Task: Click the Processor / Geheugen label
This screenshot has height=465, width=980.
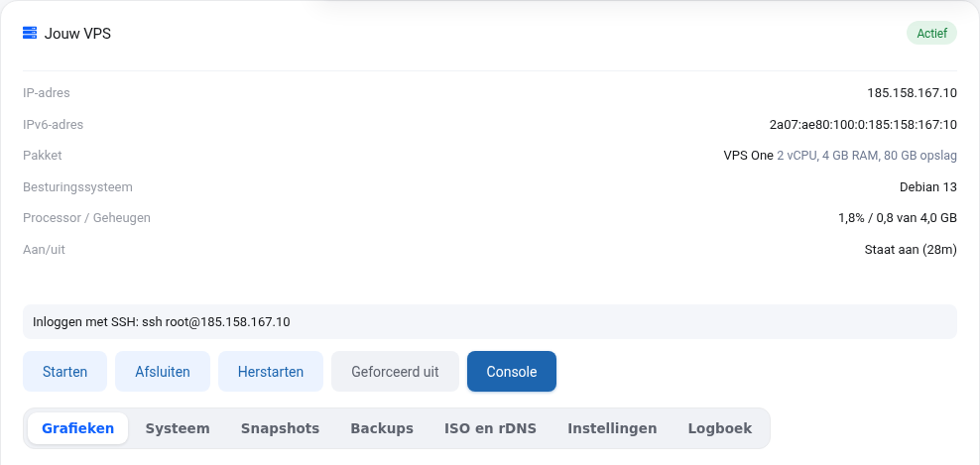Action: click(x=86, y=218)
